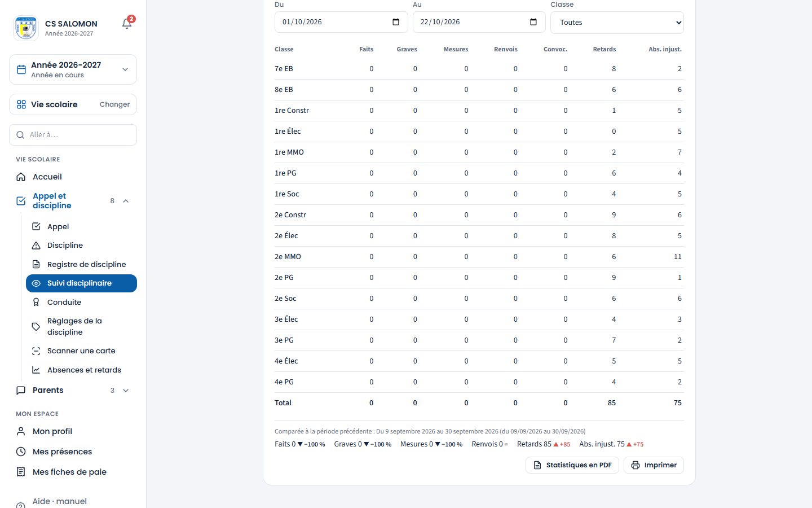Click the Appel et discipline checkbox icon

pos(21,201)
